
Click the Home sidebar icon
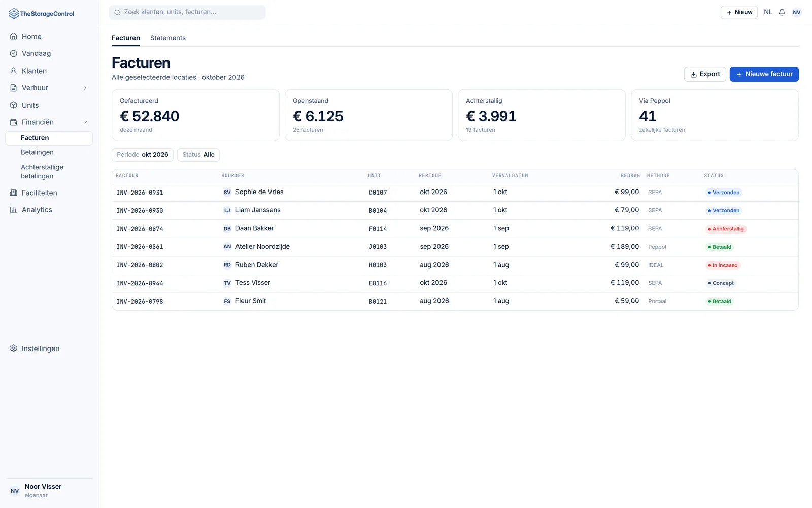(14, 37)
